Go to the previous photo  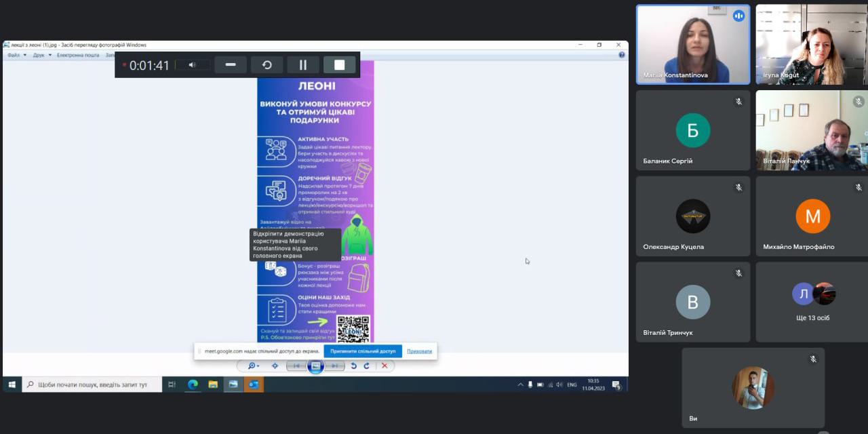coord(296,366)
